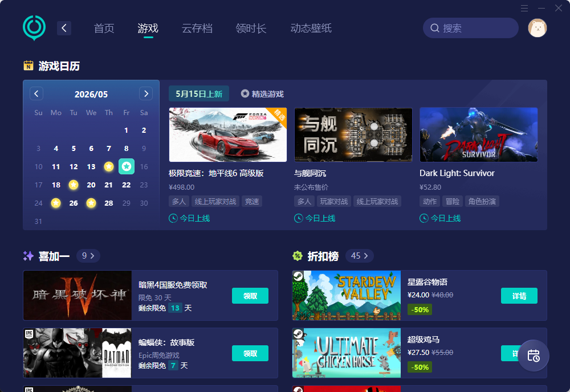Select 精选游戏 tab
This screenshot has width=570, height=392.
262,94
